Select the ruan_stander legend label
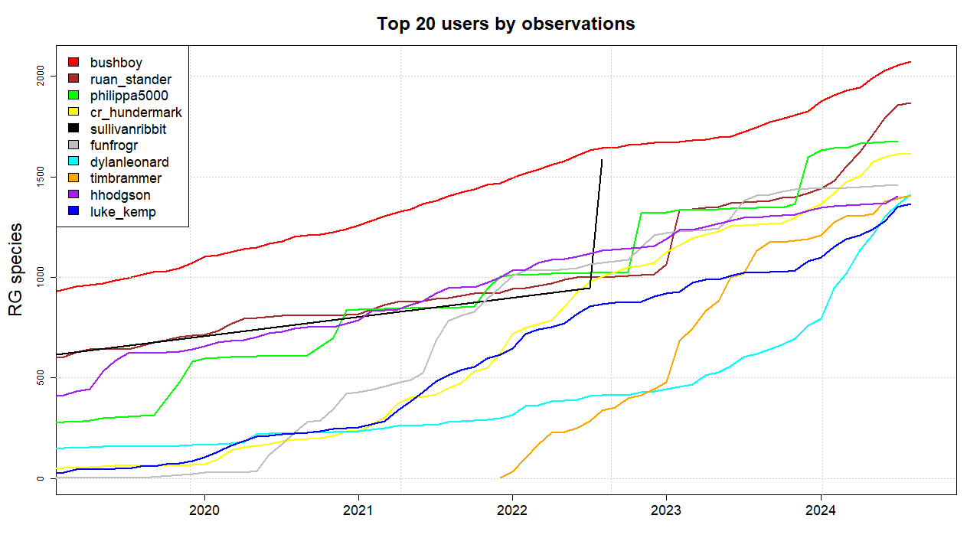980x551 pixels. (x=129, y=79)
